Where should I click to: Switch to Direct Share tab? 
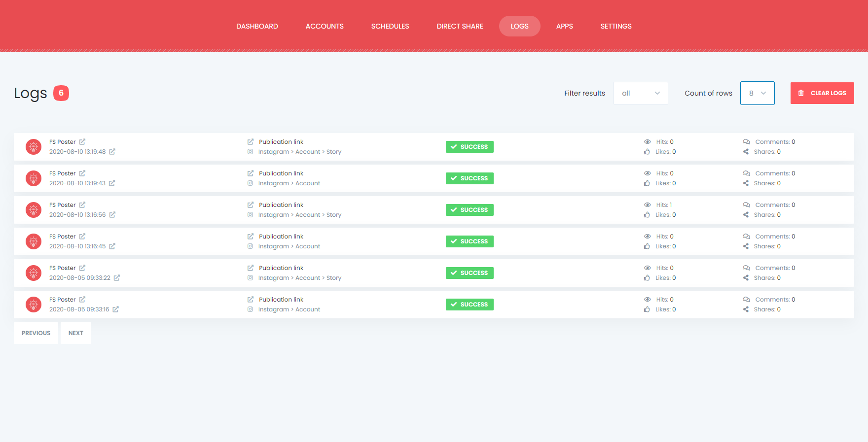[460, 26]
